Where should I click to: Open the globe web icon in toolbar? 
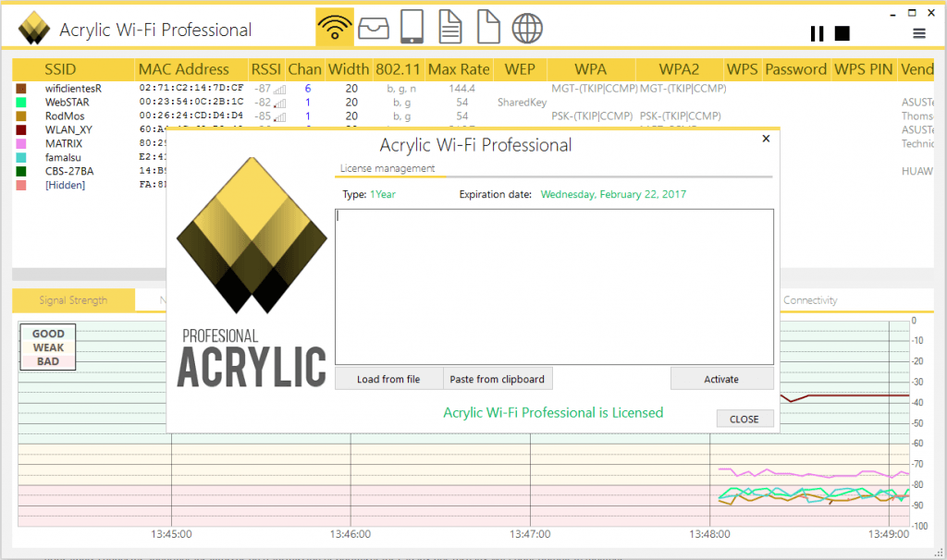(527, 28)
